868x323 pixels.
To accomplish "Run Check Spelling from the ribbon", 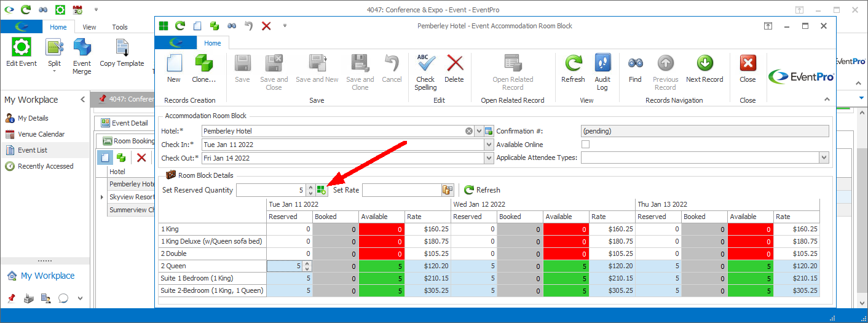I will pyautogui.click(x=425, y=72).
